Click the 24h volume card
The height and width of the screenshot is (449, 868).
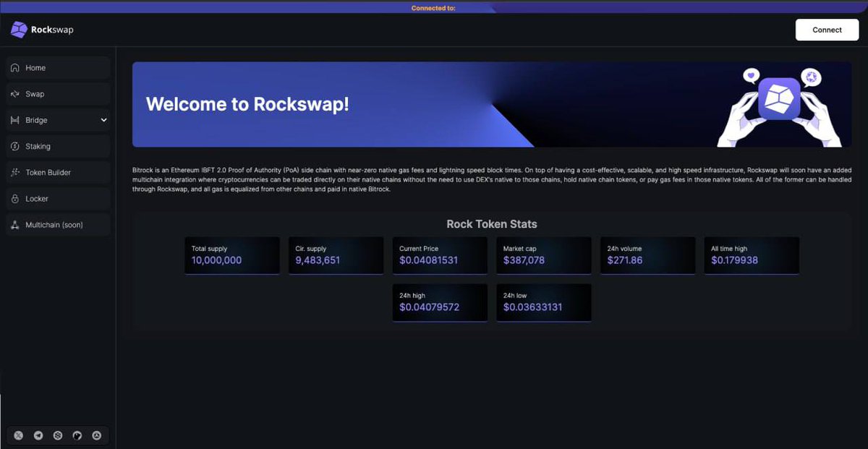tap(648, 256)
